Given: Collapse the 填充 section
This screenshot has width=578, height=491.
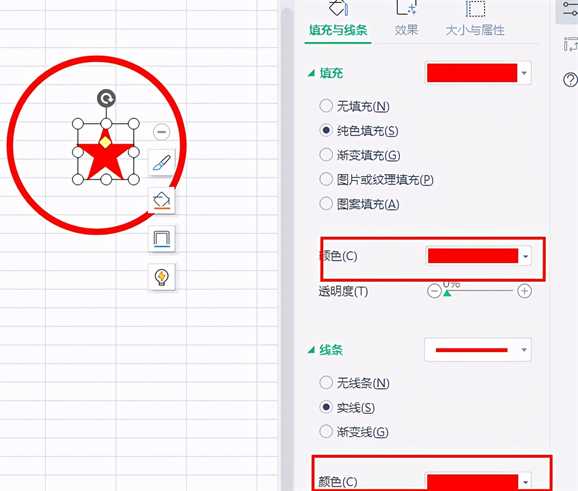Looking at the screenshot, I should tap(311, 73).
